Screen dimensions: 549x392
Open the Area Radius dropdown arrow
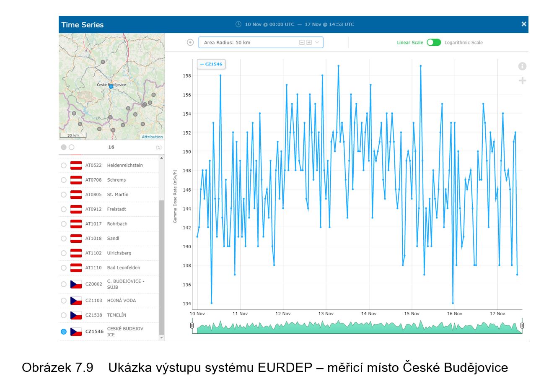[317, 42]
